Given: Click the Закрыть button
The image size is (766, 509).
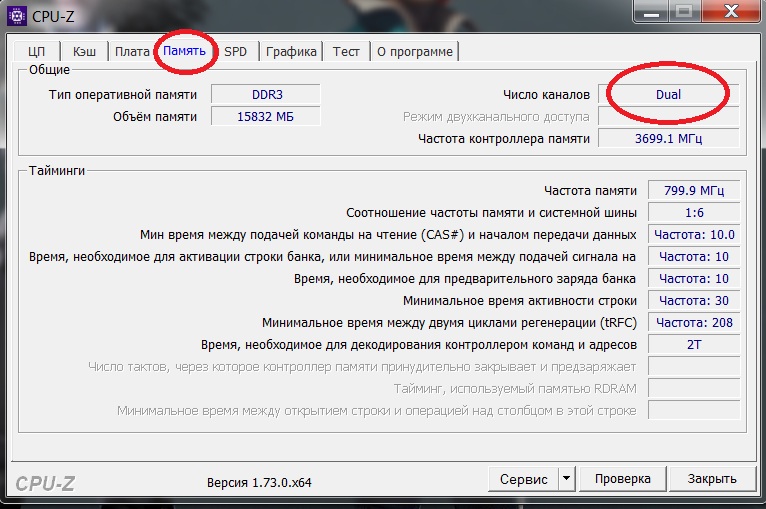Looking at the screenshot, I should point(712,479).
